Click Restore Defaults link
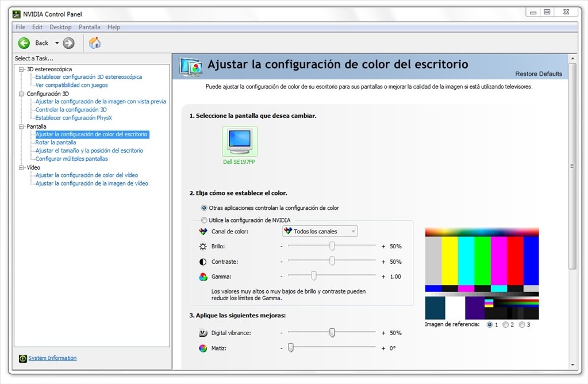The width and height of the screenshot is (588, 384). click(539, 74)
